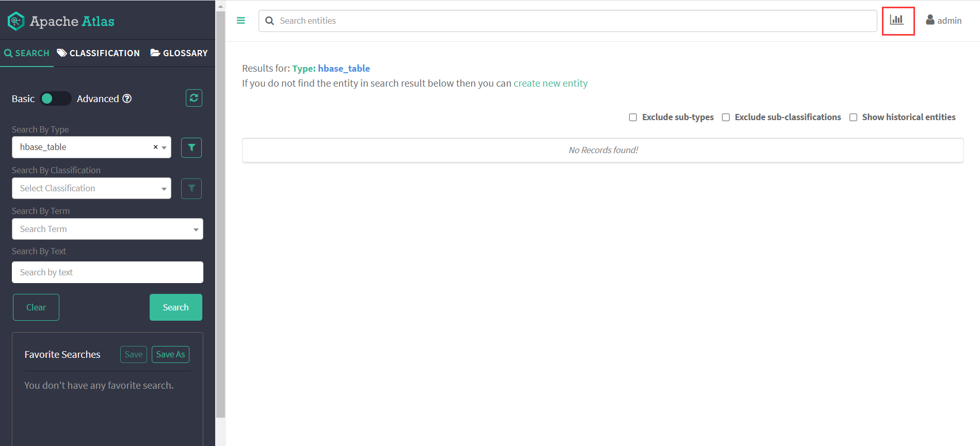This screenshot has width=980, height=446.
Task: Check Exclude sub-types checkbox
Action: click(x=633, y=117)
